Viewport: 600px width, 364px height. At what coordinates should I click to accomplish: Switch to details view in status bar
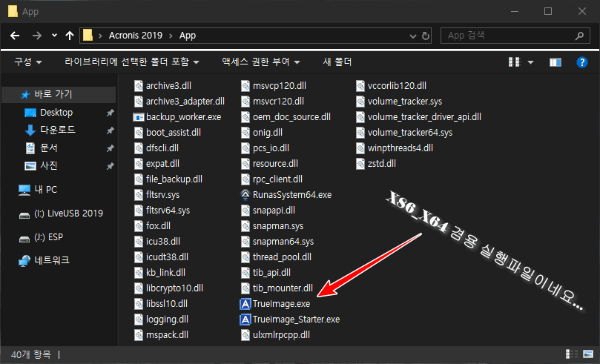572,354
